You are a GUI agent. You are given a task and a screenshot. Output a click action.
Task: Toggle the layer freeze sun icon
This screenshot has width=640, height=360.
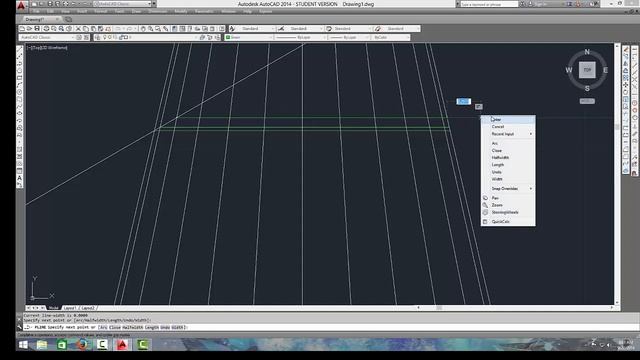(110, 37)
